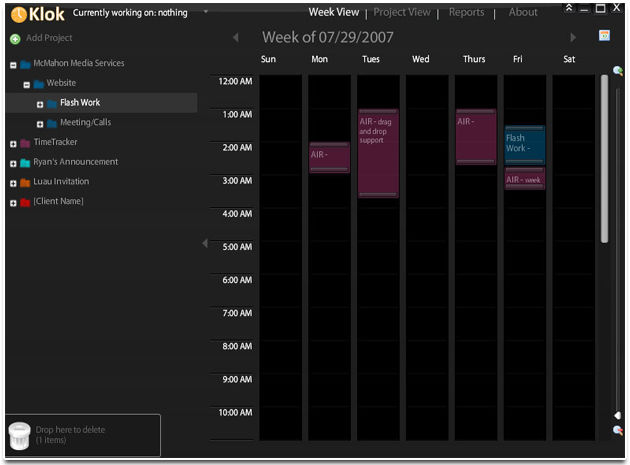Click the 10:00 AM time label
This screenshot has height=465, width=630.
click(x=235, y=412)
